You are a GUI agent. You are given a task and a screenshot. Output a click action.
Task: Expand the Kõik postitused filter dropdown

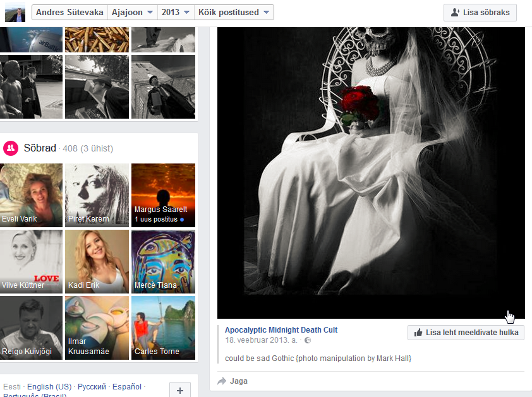(x=234, y=13)
